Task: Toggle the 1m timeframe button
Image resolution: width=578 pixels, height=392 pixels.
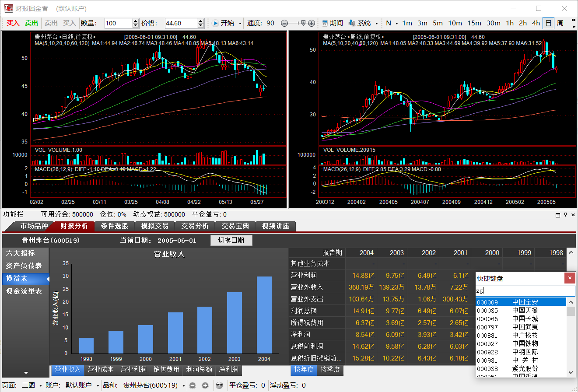Action: (407, 23)
